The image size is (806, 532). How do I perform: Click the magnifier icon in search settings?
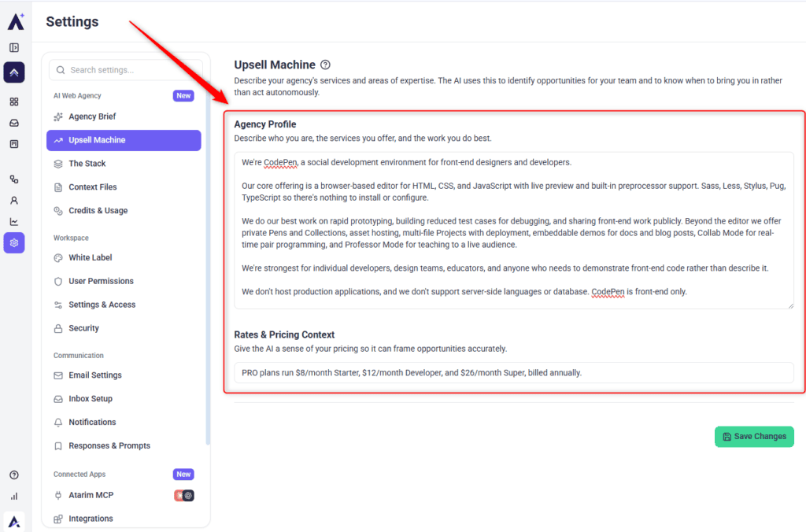(61, 70)
